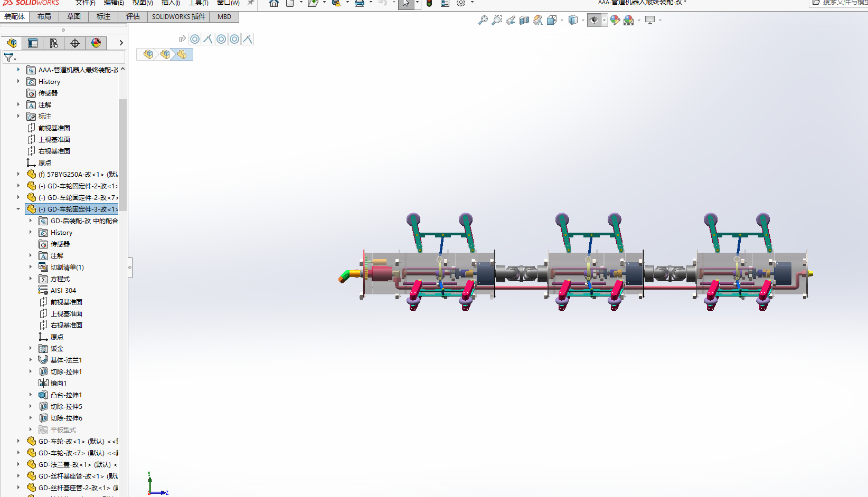Toggle the Hide/Show Items eye icon
Image resolution: width=868 pixels, height=497 pixels.
593,20
